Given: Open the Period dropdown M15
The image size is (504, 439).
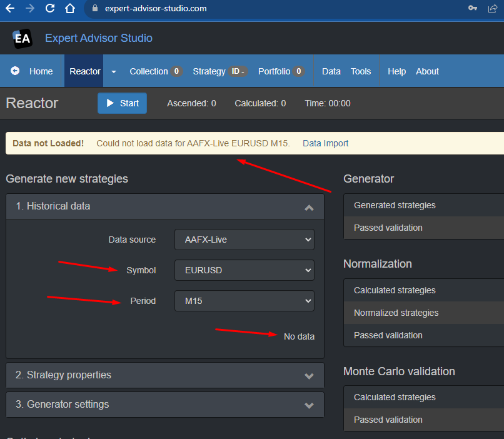Looking at the screenshot, I should pos(244,301).
